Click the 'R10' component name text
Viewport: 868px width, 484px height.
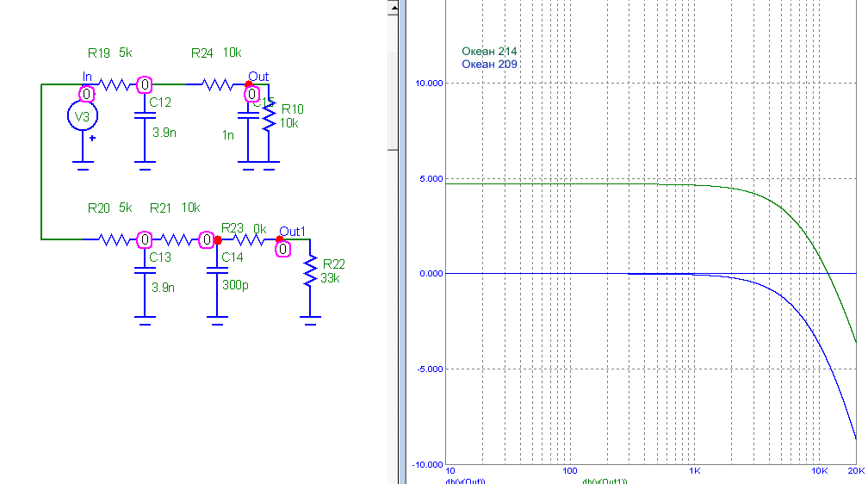point(293,109)
